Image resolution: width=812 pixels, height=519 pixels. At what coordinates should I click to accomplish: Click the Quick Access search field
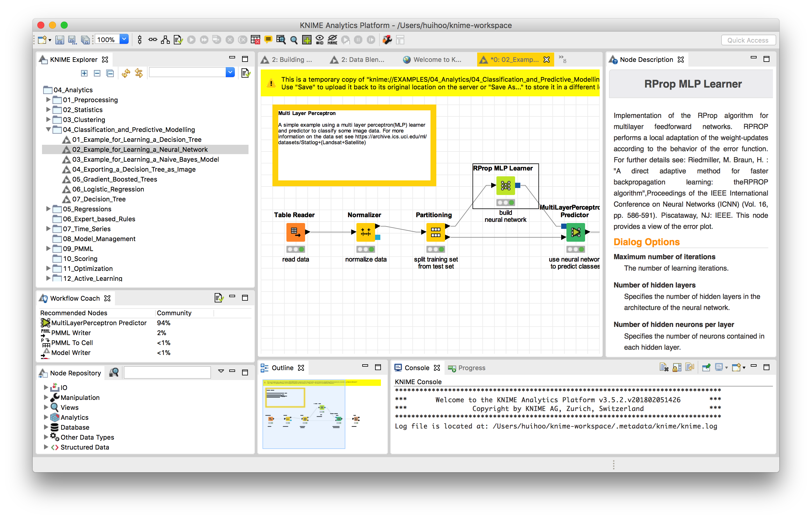tap(748, 40)
